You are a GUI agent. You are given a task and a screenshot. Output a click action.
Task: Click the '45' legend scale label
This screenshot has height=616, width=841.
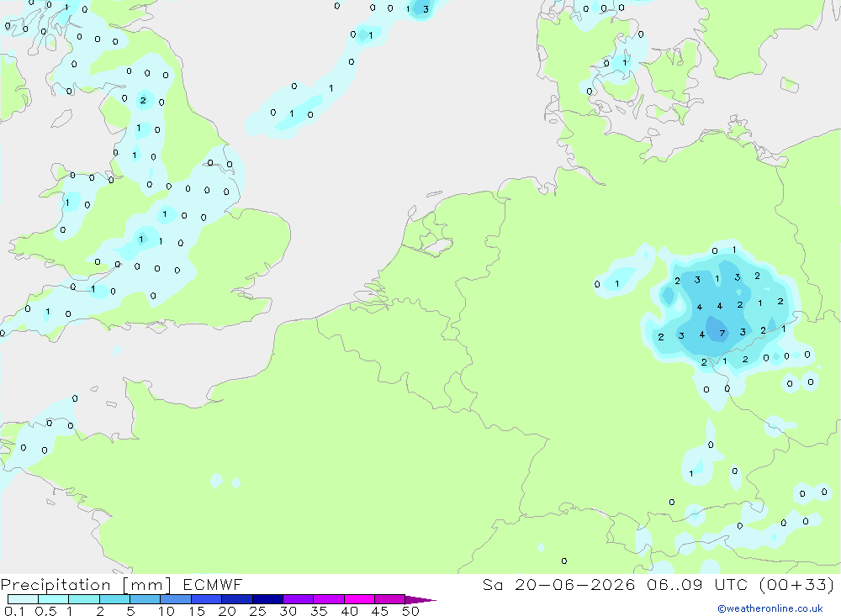[380, 611]
